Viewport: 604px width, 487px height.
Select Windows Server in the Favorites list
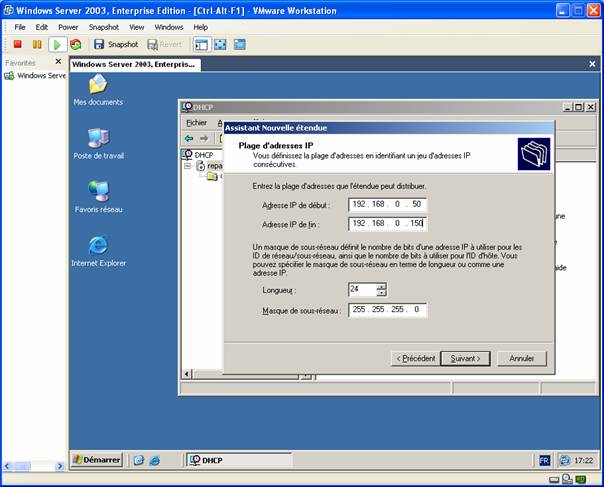[35, 76]
